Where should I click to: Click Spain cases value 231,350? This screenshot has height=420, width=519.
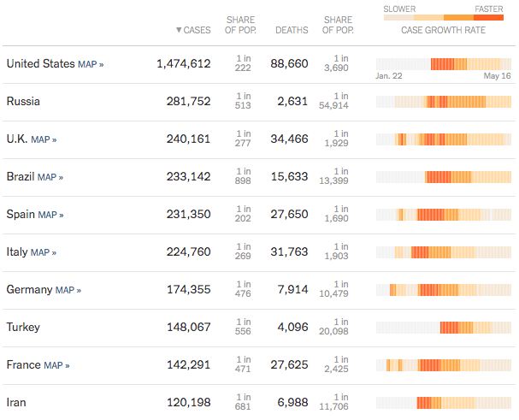(188, 215)
